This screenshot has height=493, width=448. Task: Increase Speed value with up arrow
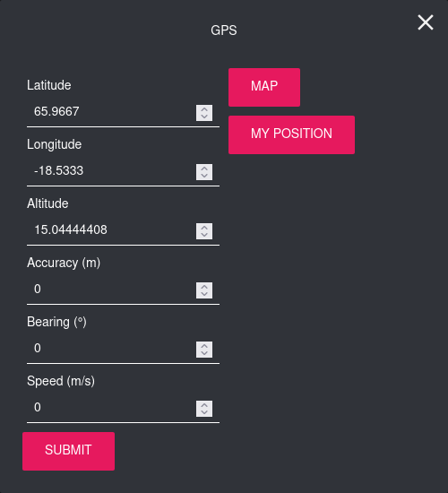[204, 404]
